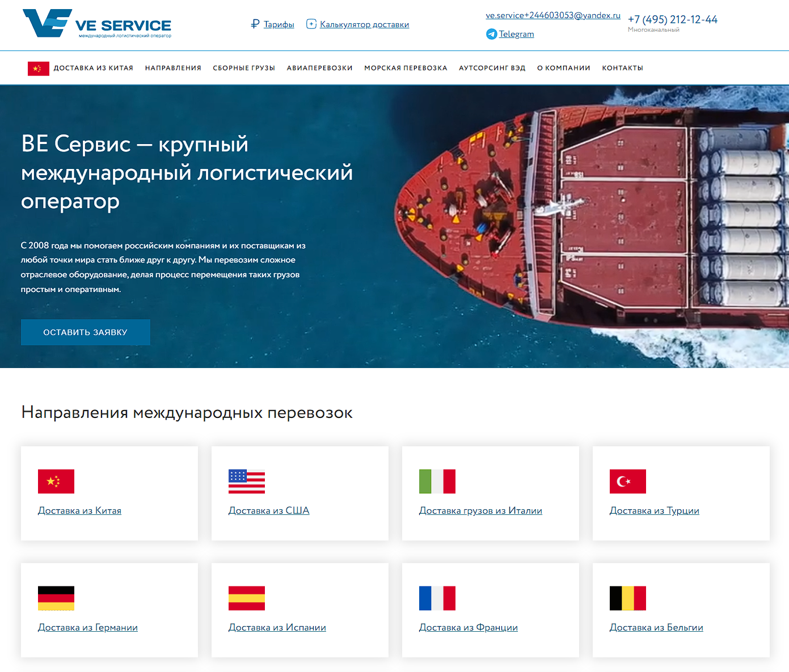Go to Контакты in navigation

[x=623, y=68]
